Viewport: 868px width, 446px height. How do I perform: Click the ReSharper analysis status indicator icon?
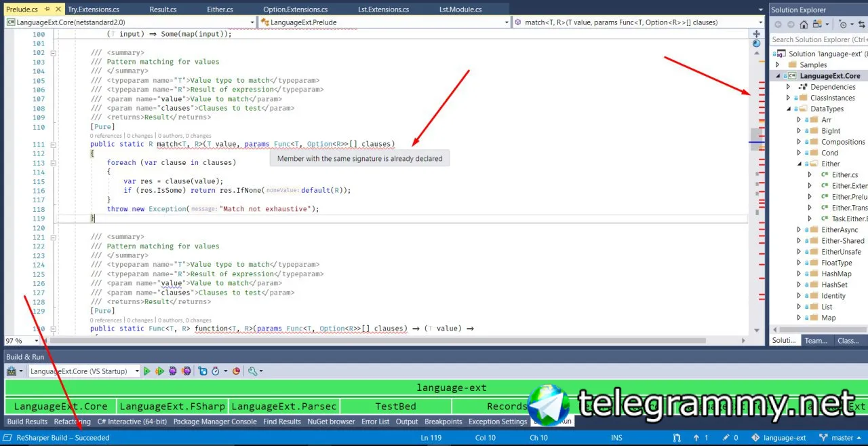point(757,43)
